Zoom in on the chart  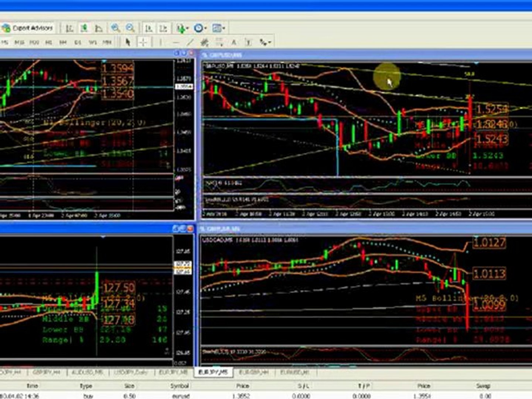(116, 28)
